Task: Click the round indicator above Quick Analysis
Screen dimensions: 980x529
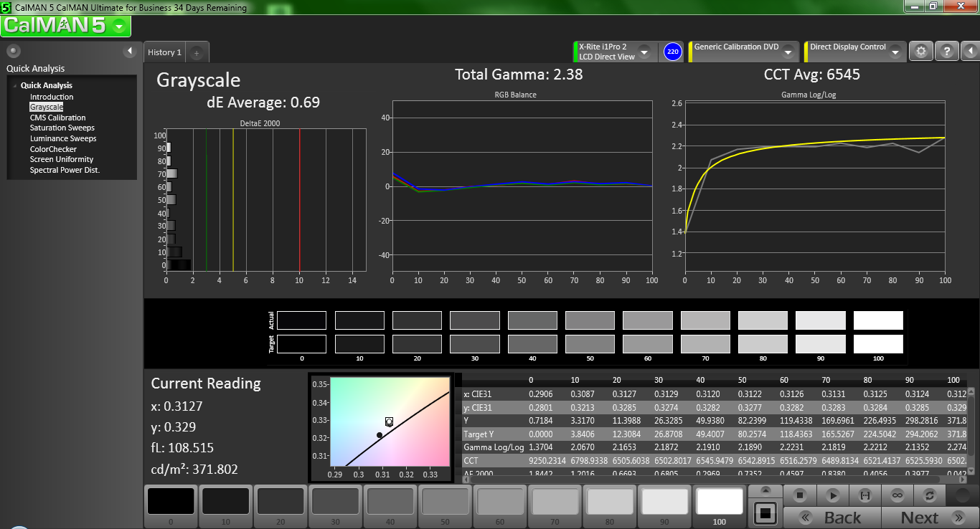Action: click(13, 51)
